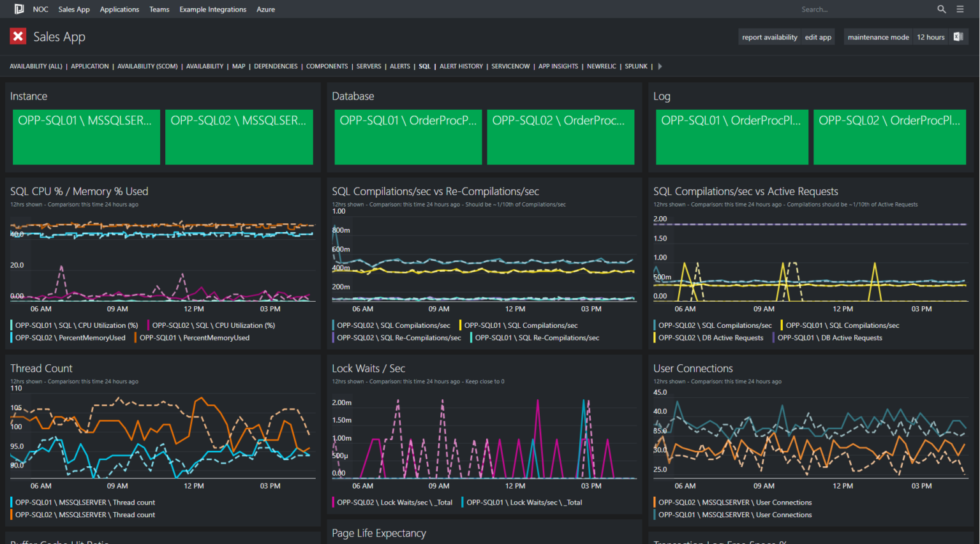This screenshot has height=544, width=980.
Task: Open OPP-SQL02 OrderProc log tile
Action: click(x=890, y=137)
